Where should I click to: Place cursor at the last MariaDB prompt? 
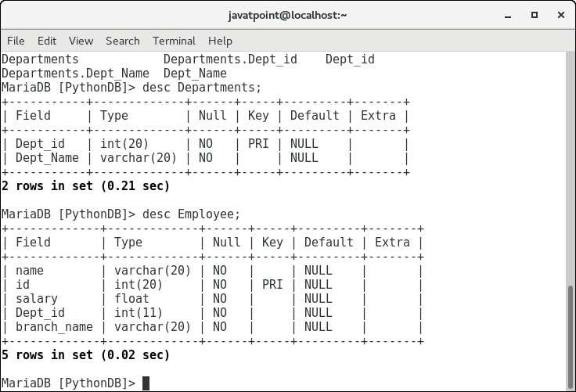(146, 383)
